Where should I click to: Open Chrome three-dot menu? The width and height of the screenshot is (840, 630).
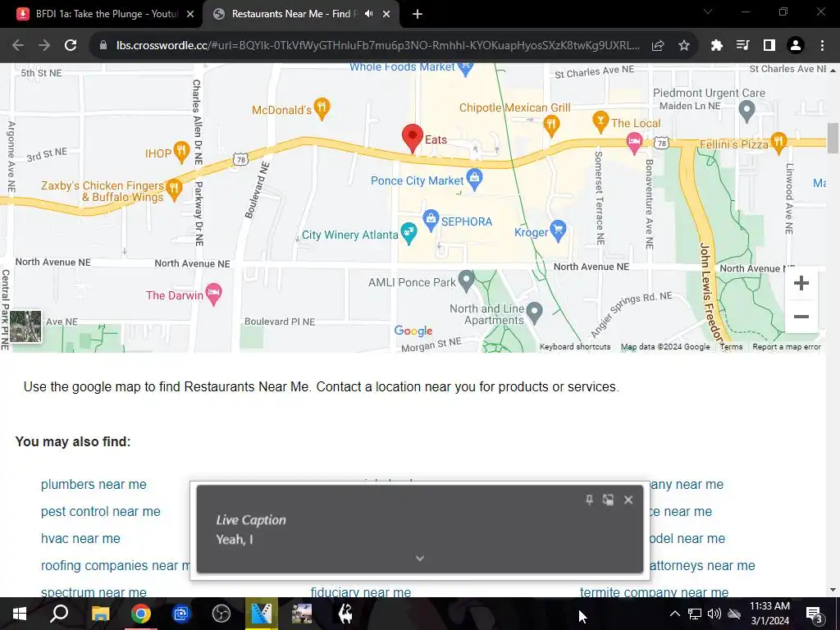822,46
